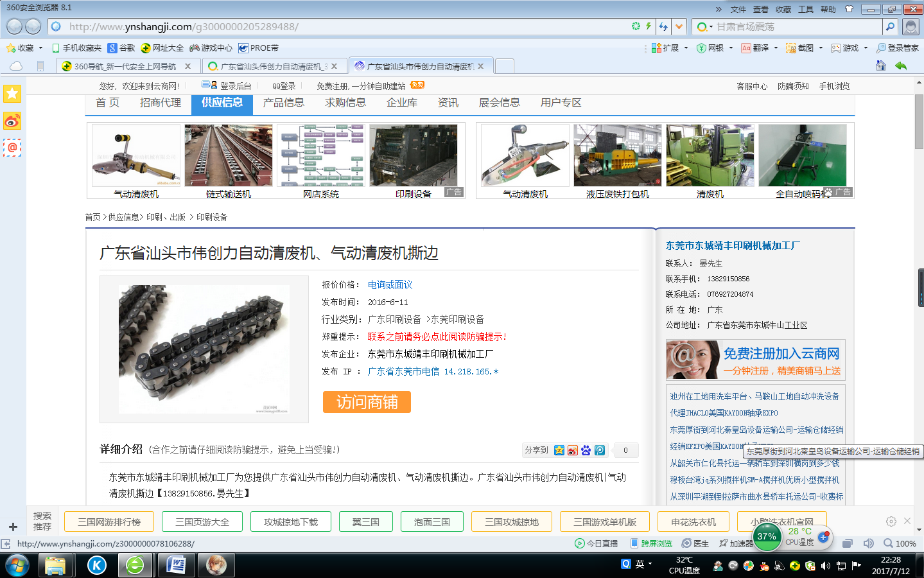Open the address bar dropdown chevron
The image size is (924, 578).
coord(679,26)
